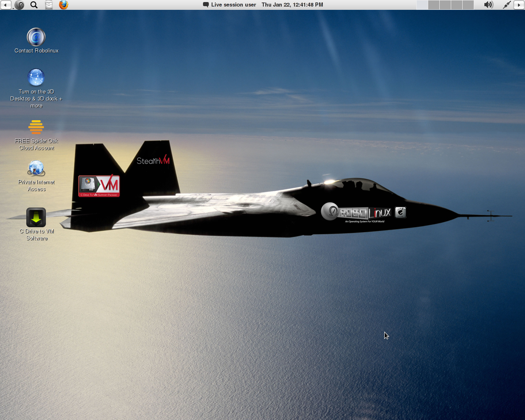Open the clock showing Thu Jan 22
The image size is (525, 420).
292,5
